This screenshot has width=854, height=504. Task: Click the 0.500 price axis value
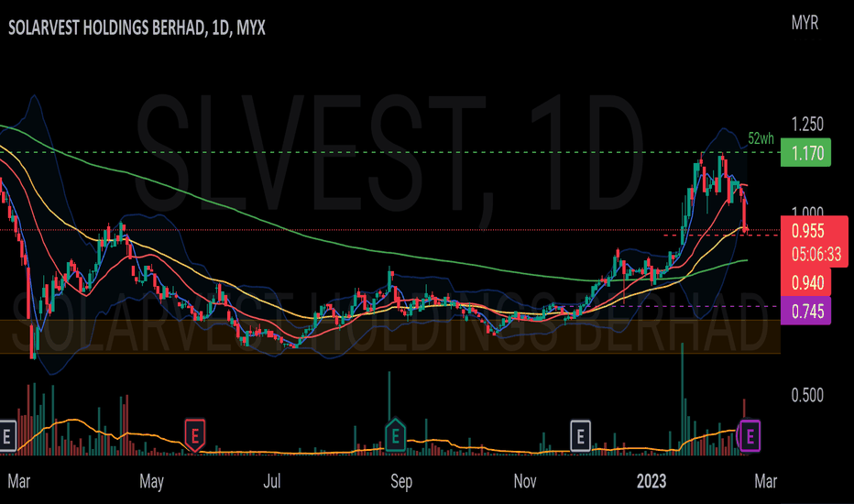pos(807,395)
